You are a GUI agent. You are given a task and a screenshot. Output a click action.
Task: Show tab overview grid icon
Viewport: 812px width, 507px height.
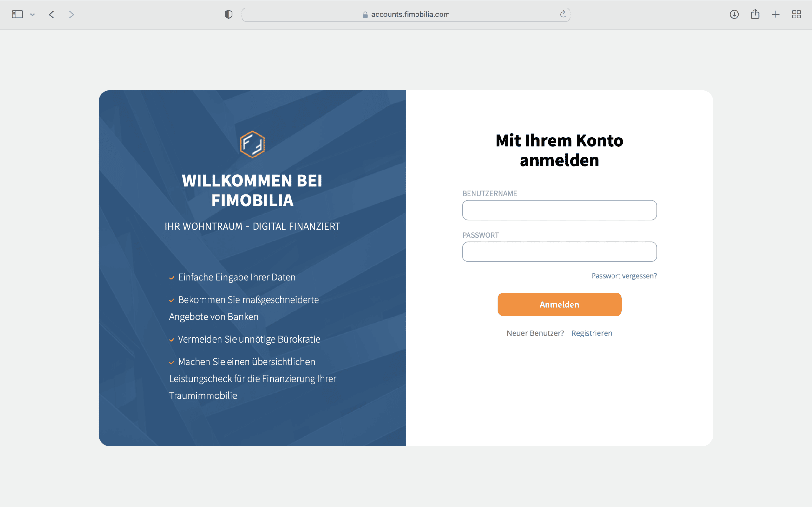pos(796,15)
